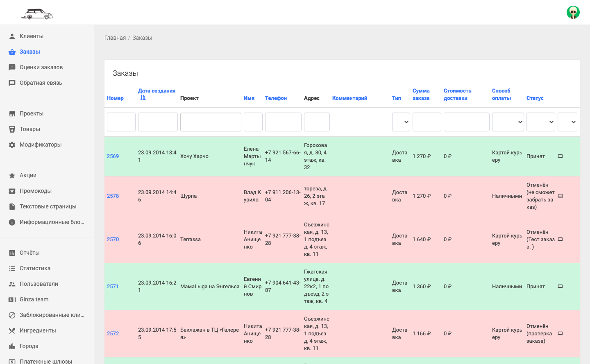Expand the Способ оплаты filter dropdown
The width and height of the screenshot is (590, 364).
coord(508,122)
